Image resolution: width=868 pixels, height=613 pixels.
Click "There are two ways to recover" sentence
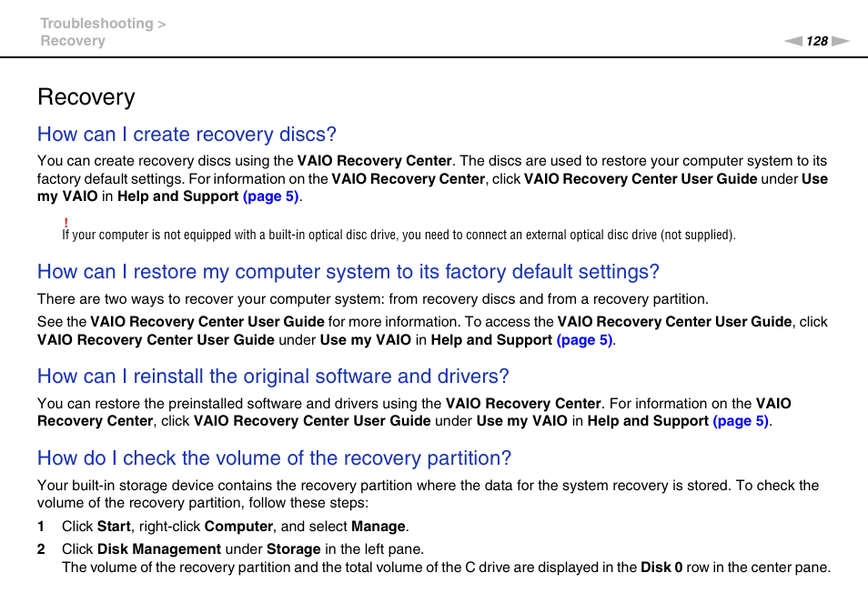click(372, 299)
